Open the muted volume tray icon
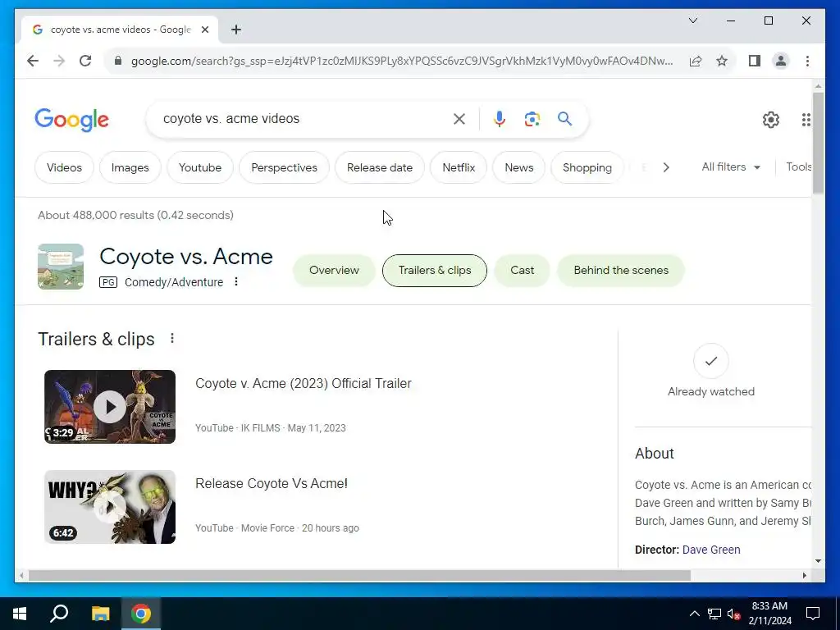 [733, 614]
